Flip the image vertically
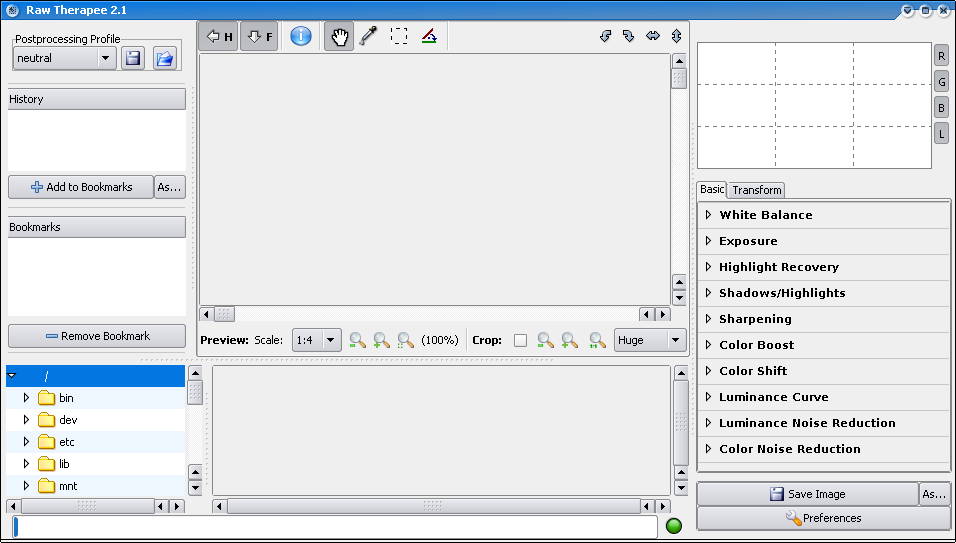Viewport: 956px width, 543px height. [x=676, y=37]
